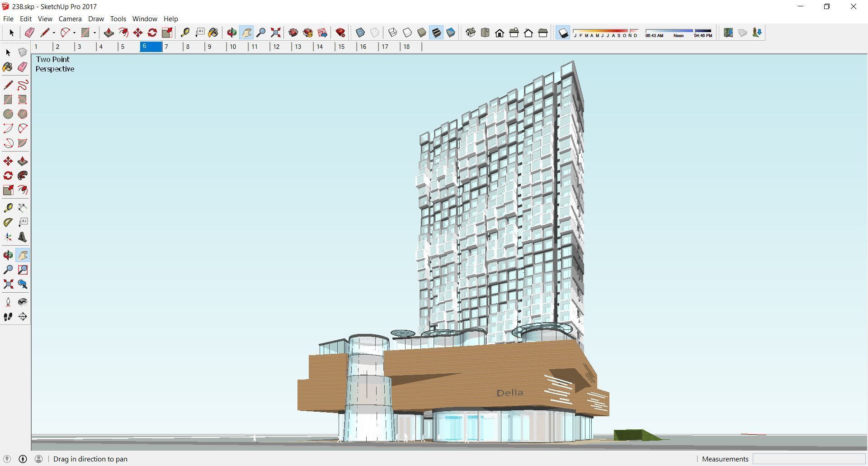Click the credits info status icon
This screenshot has width=868, height=466.
coord(23,459)
